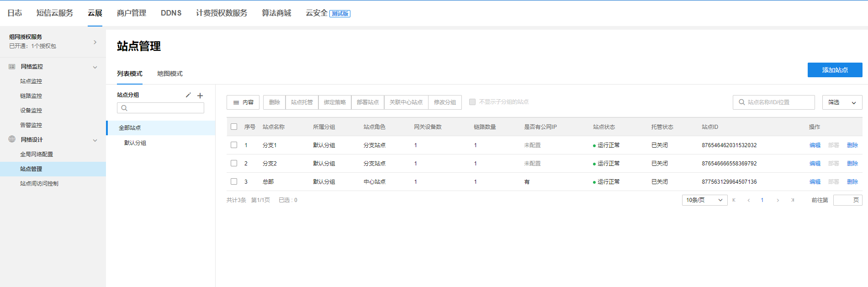Click 部署 link in 总部 row
Image resolution: width=868 pixels, height=287 pixels.
(x=834, y=182)
